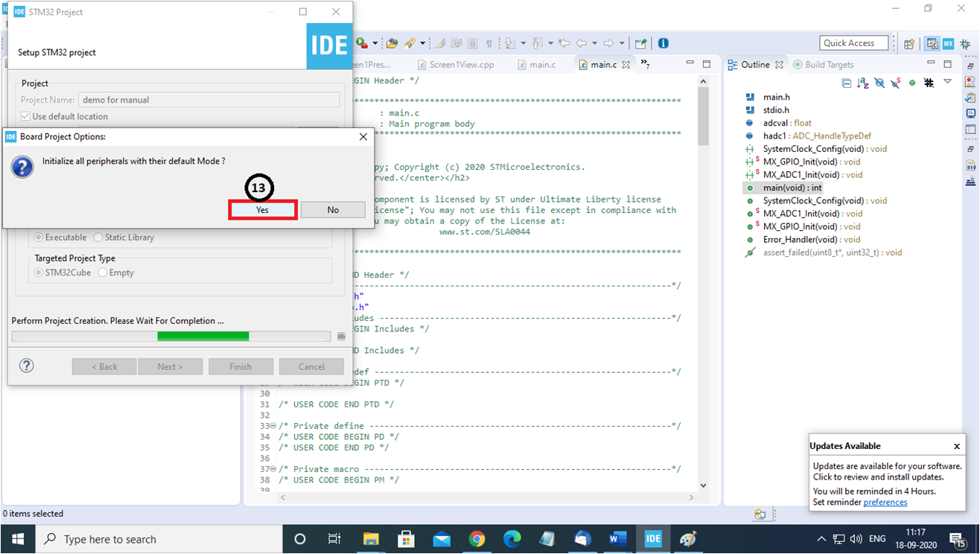Click the Forward navigation arrow icon
The width and height of the screenshot is (980, 554).
608,43
